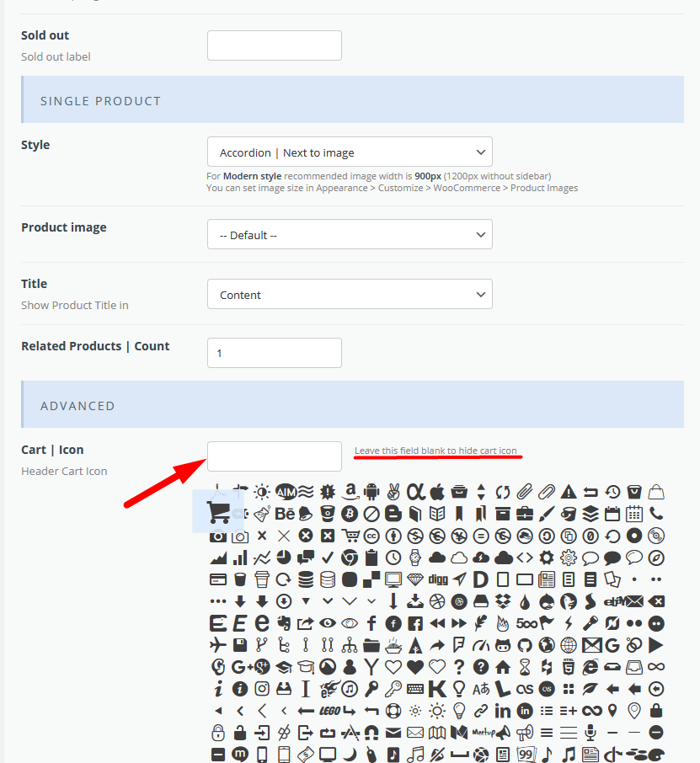This screenshot has height=763, width=700.
Task: Click the Related Products Count field
Action: coord(275,353)
